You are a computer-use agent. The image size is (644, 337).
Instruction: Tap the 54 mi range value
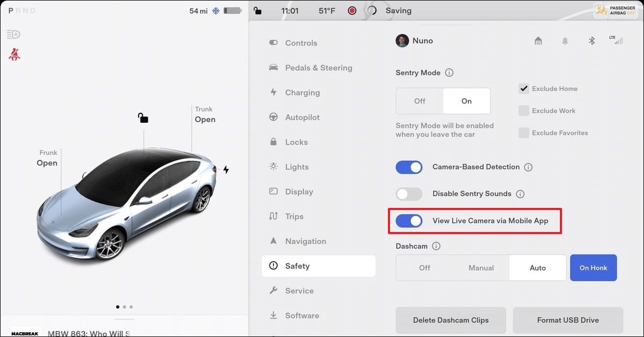[x=198, y=11]
